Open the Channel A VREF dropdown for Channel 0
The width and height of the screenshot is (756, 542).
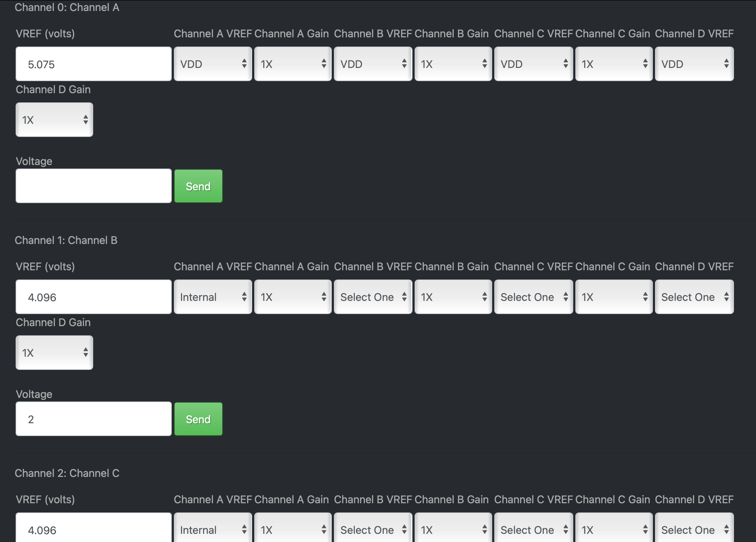coord(213,64)
